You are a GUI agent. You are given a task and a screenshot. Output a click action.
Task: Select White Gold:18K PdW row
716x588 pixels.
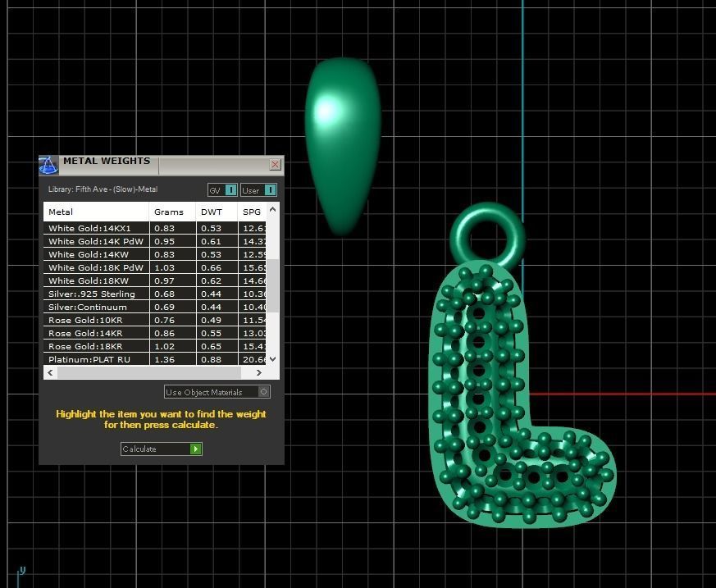click(x=155, y=267)
